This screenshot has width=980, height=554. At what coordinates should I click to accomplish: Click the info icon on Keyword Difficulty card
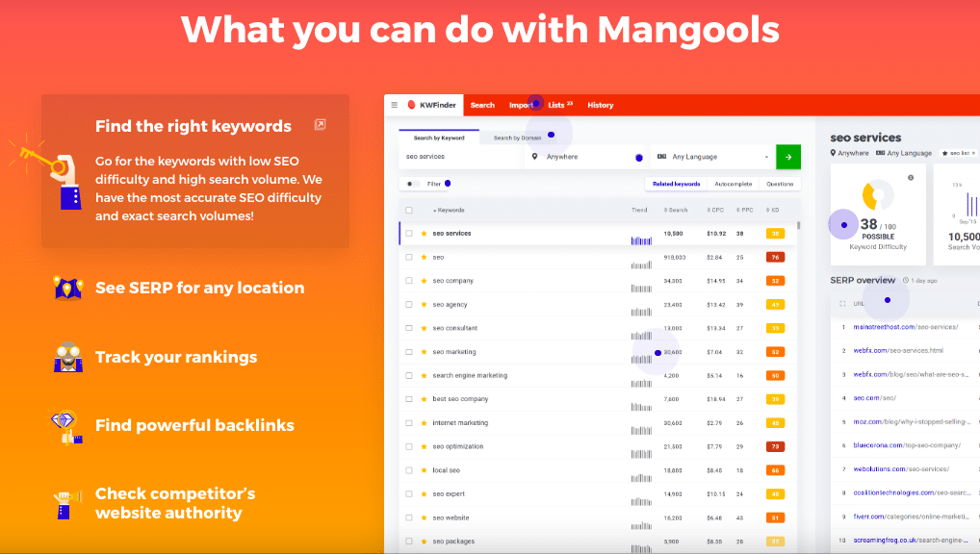click(911, 178)
